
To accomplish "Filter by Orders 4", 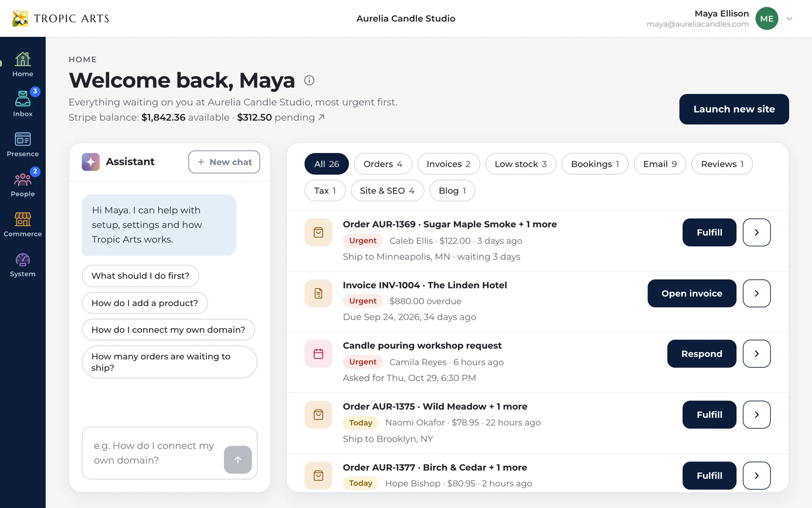I will tap(383, 164).
